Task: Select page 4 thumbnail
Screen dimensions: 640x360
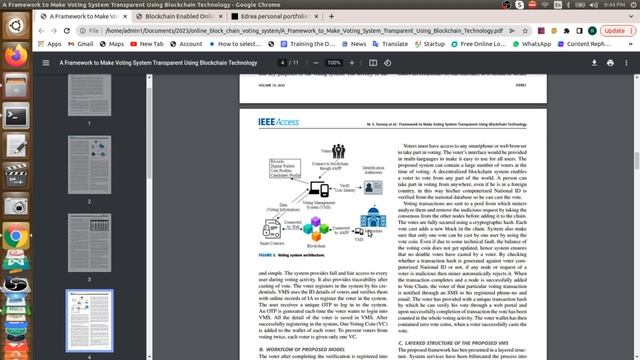Action: [89, 321]
